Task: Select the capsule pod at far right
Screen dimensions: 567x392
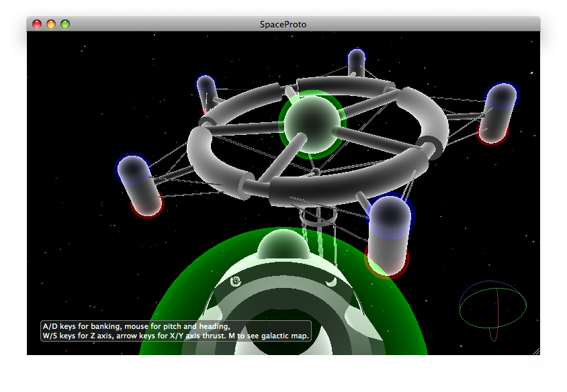Action: pyautogui.click(x=498, y=113)
